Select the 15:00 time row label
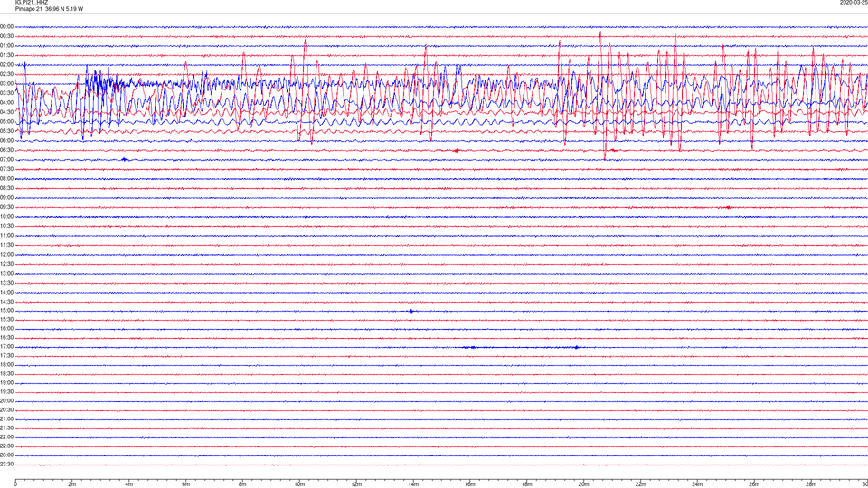Viewport: 868px width, 488px height. pos(6,311)
